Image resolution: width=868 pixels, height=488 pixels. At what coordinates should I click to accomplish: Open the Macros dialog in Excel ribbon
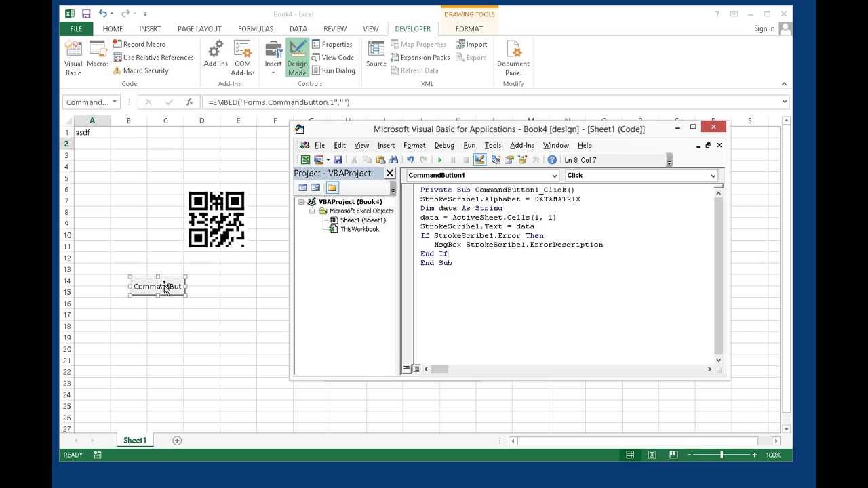click(x=98, y=54)
